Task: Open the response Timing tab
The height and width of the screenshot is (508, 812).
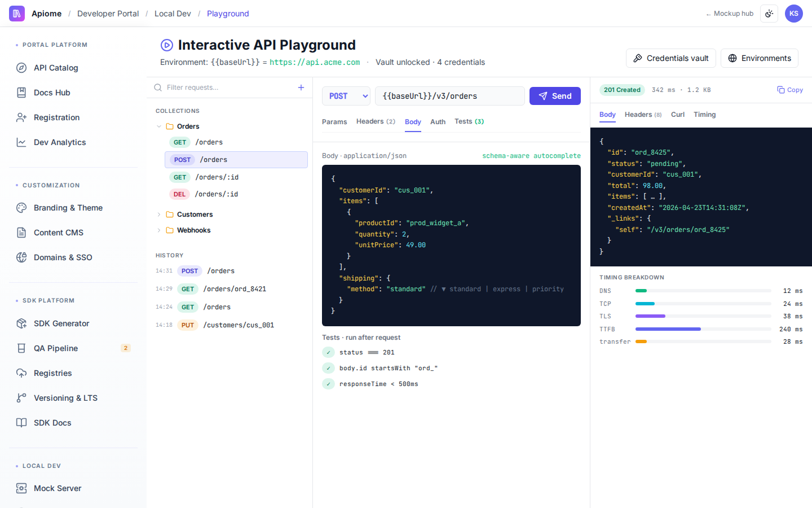Action: (705, 115)
